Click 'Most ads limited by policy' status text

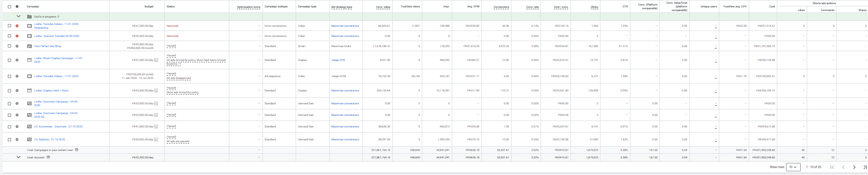pyautogui.click(x=182, y=93)
